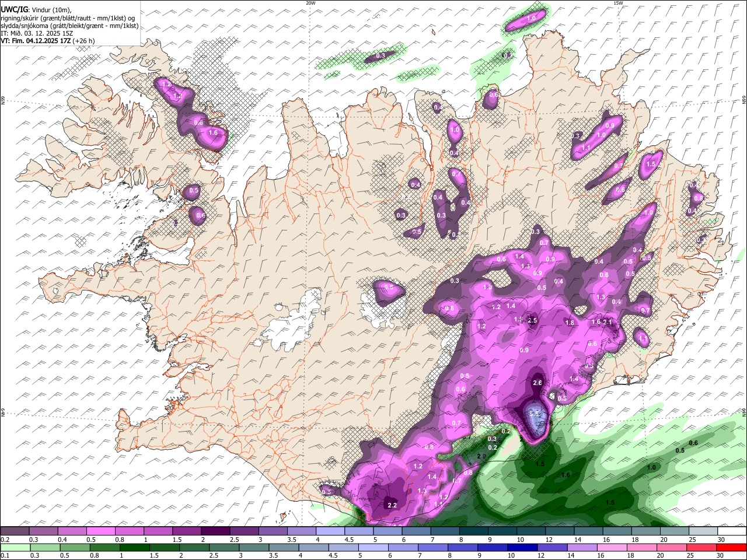Click the 0.4 label under the upper color bar
Screen dimensions: 747x560
pos(62,539)
